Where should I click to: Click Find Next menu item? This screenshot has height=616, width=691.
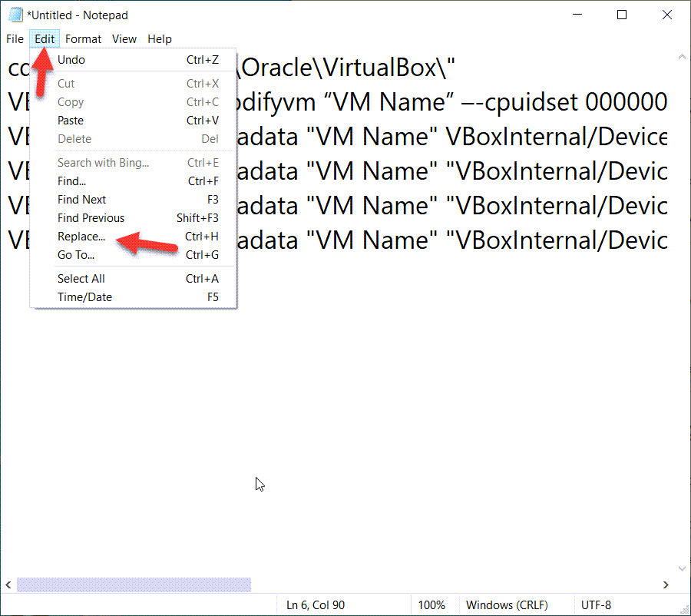(81, 200)
